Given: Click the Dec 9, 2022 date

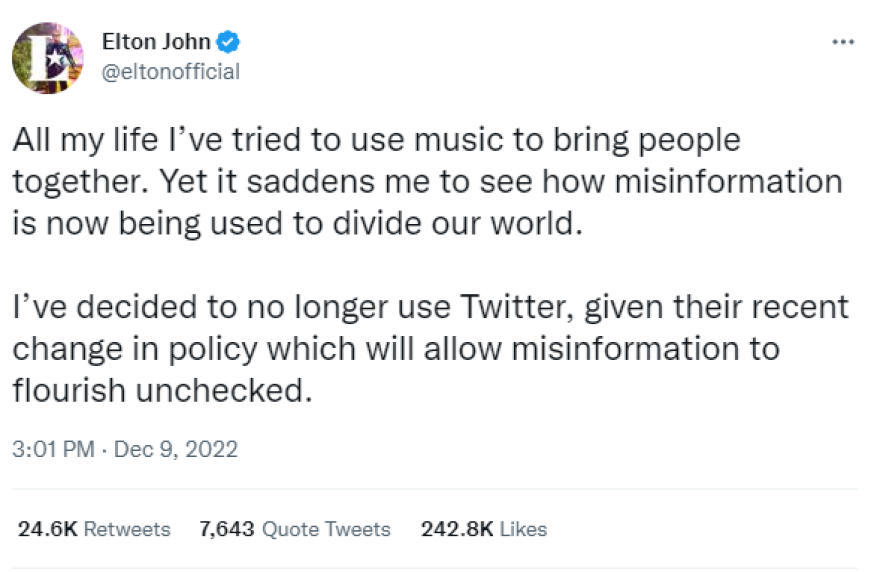Looking at the screenshot, I should (177, 449).
